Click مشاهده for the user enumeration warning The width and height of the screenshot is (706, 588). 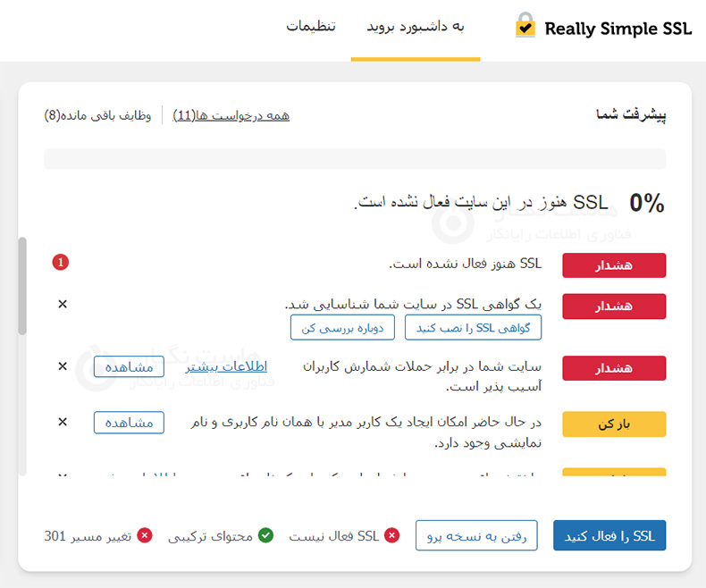pos(129,366)
